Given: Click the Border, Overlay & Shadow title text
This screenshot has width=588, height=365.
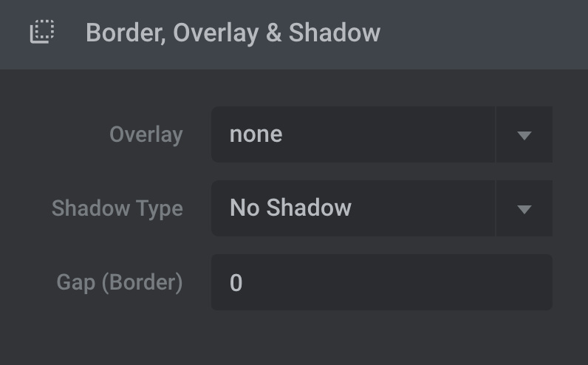Looking at the screenshot, I should point(233,33).
